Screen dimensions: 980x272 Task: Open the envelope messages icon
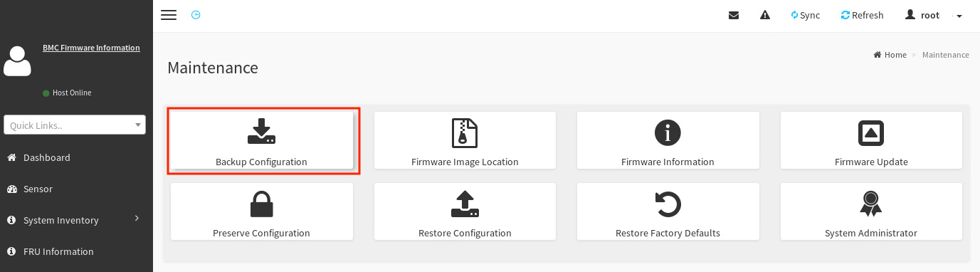(x=734, y=15)
